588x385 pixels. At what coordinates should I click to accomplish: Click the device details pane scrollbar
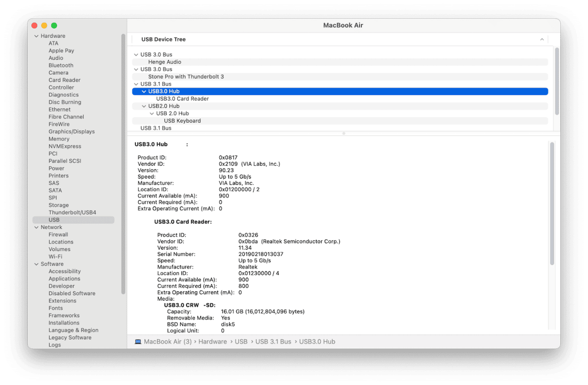tap(552, 203)
